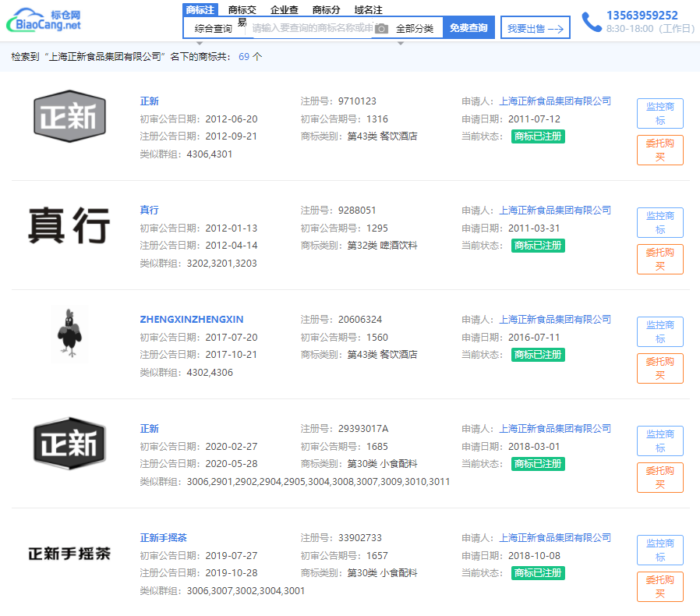This screenshot has width=700, height=616.
Task: Click 商标已注册 status badge in ZHENGXINZHENGXIN row
Action: point(538,355)
